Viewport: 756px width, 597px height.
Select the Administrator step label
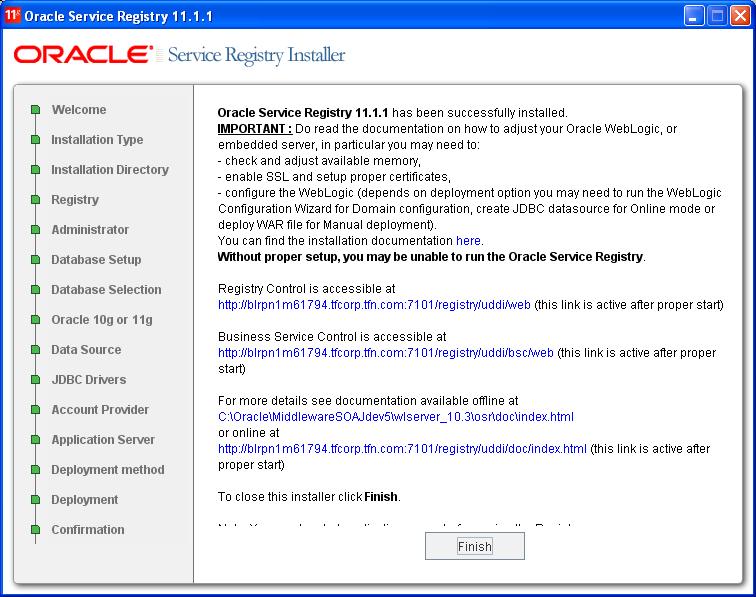90,230
